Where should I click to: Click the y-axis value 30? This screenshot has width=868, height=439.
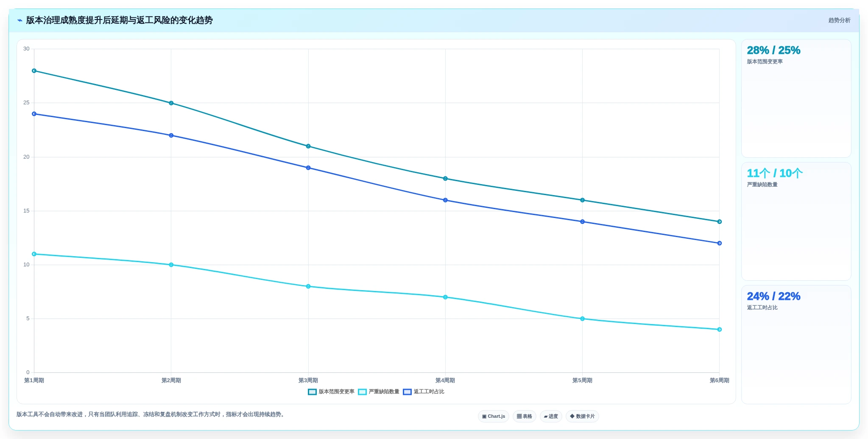(x=26, y=49)
